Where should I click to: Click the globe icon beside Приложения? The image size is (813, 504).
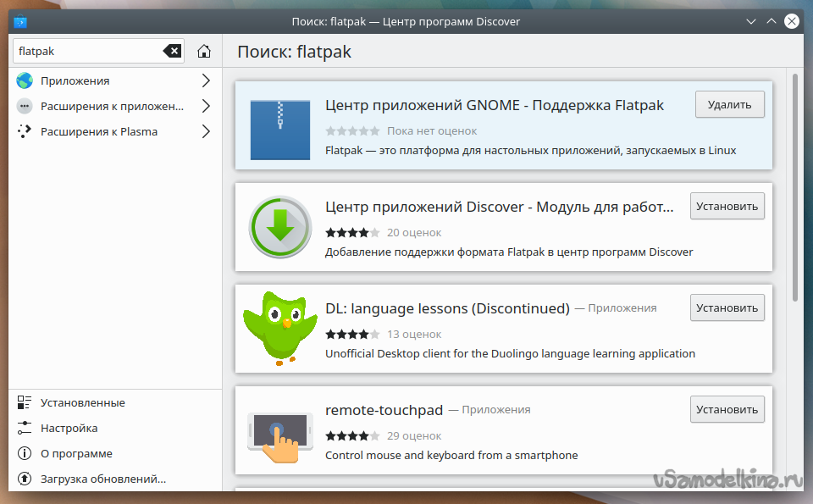coord(25,80)
